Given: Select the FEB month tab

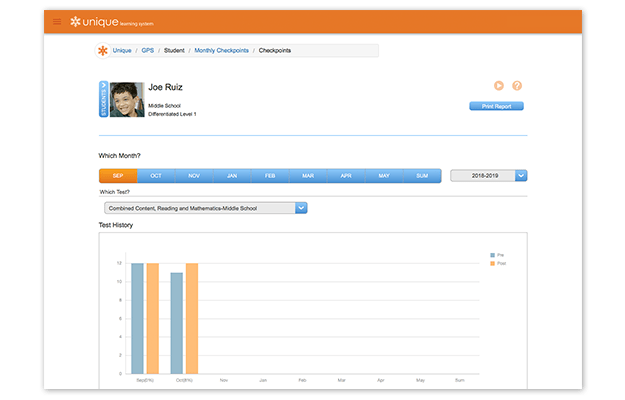Looking at the screenshot, I should pyautogui.click(x=270, y=176).
